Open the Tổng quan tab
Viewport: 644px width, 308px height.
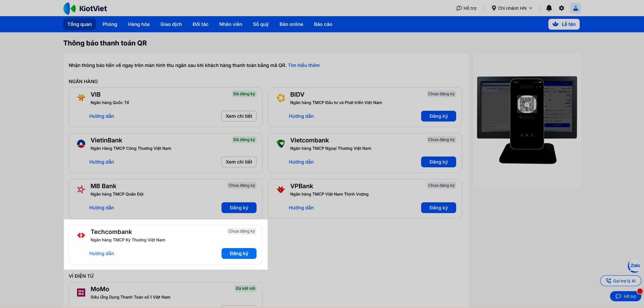79,24
